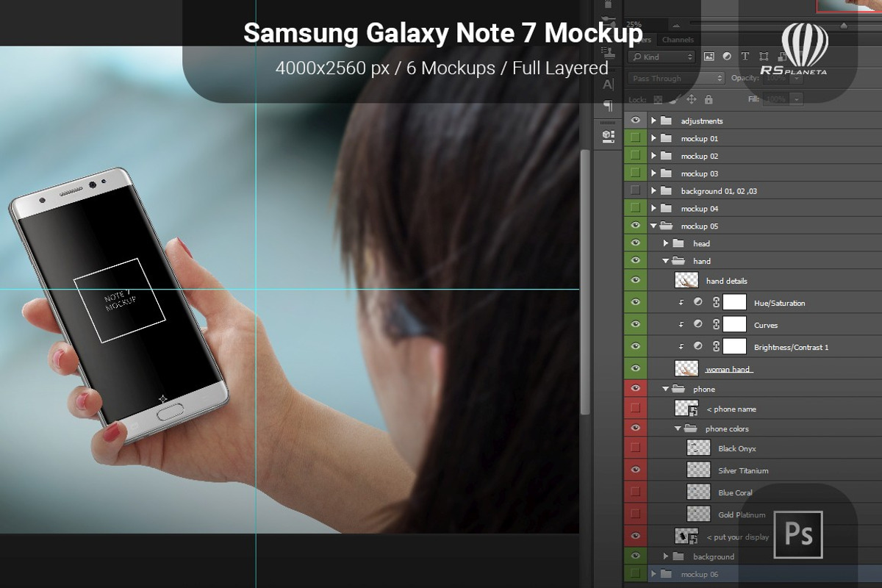
Task: Click the smart object thumbnail of phone name
Action: (x=686, y=409)
